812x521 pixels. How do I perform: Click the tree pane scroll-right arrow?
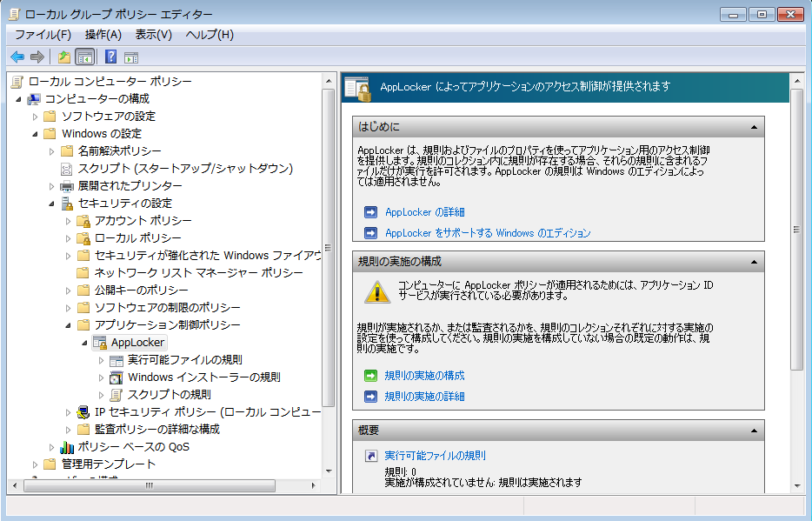coord(313,486)
